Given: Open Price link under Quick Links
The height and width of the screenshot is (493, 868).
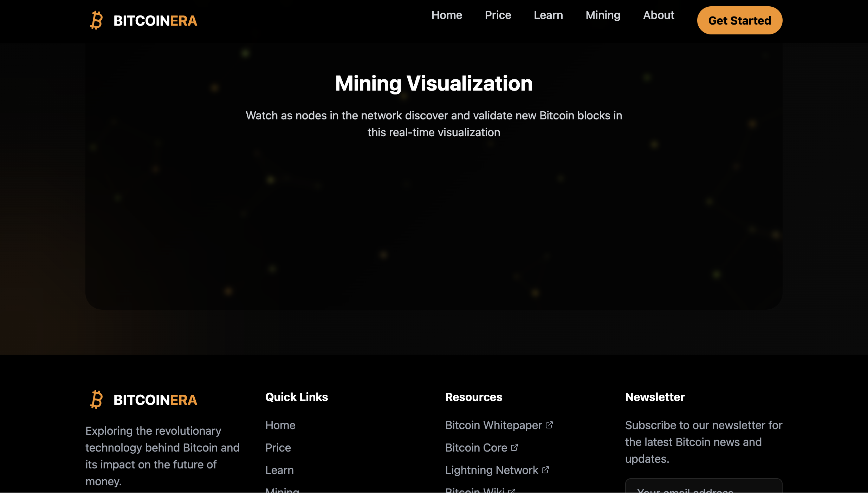Looking at the screenshot, I should click(x=278, y=448).
